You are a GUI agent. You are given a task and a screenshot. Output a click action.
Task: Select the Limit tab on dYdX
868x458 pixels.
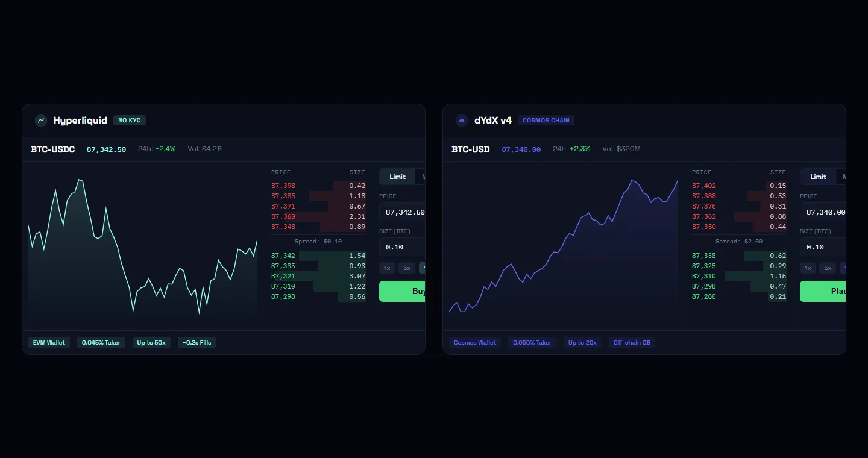point(817,176)
